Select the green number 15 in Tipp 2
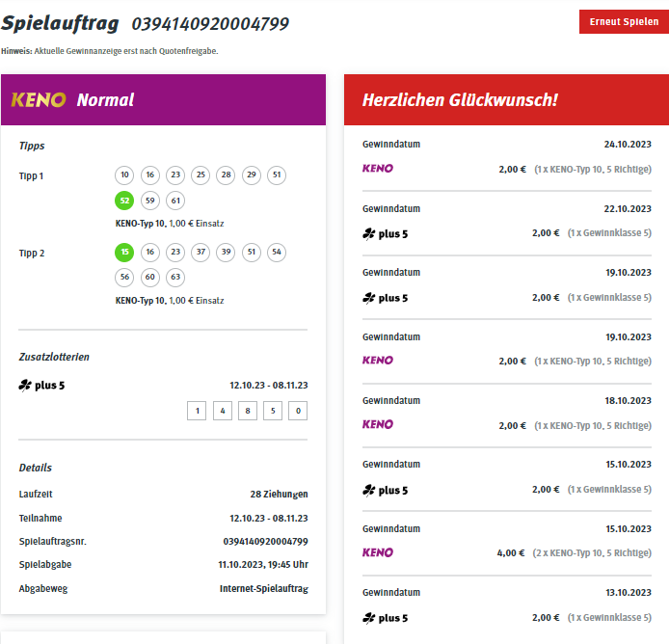The height and width of the screenshot is (644, 669). pos(124,253)
